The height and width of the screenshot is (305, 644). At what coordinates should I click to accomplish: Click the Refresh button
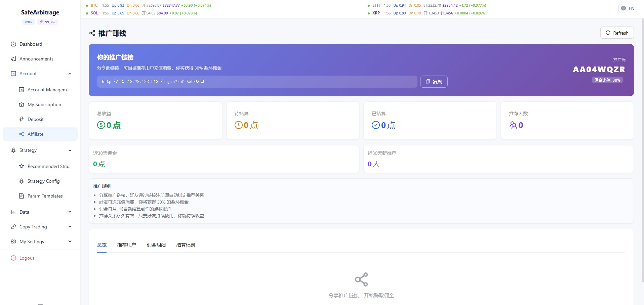(617, 33)
